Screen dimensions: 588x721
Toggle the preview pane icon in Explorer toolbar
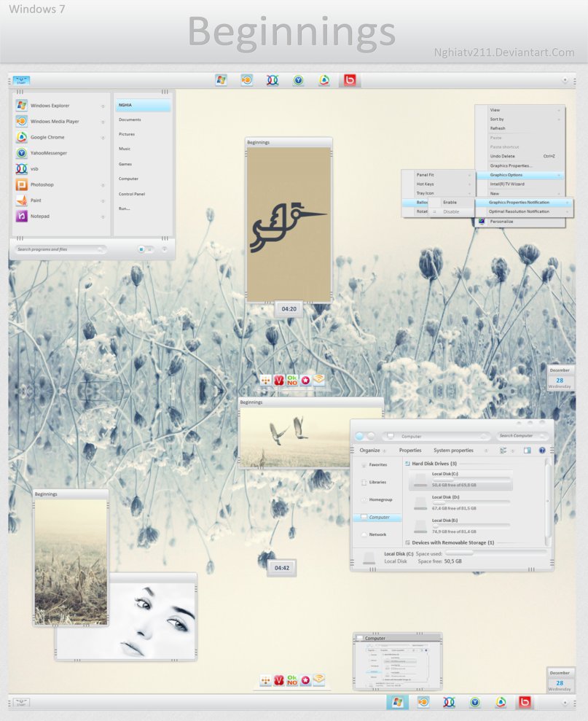[528, 451]
